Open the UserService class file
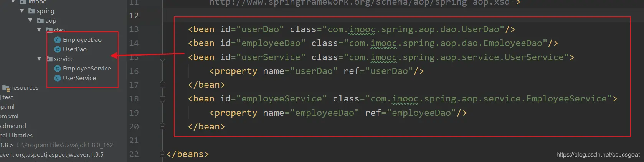644x162 pixels. click(79, 78)
